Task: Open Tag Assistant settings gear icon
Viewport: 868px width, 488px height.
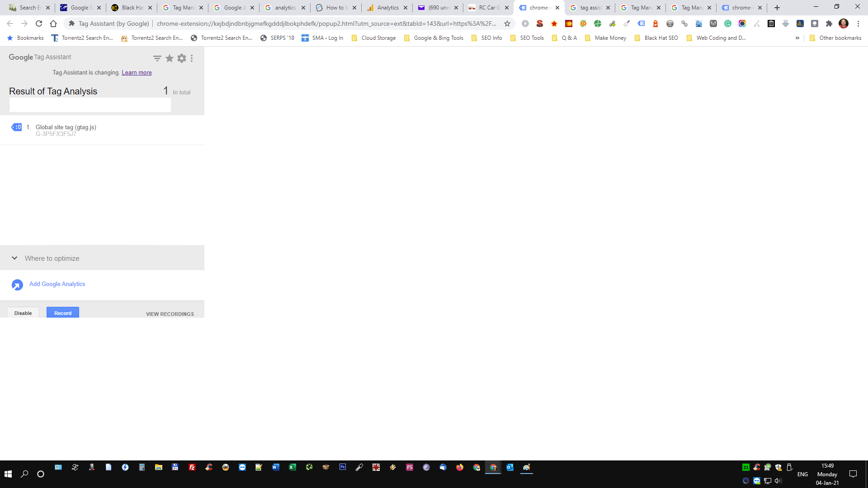Action: [x=181, y=58]
